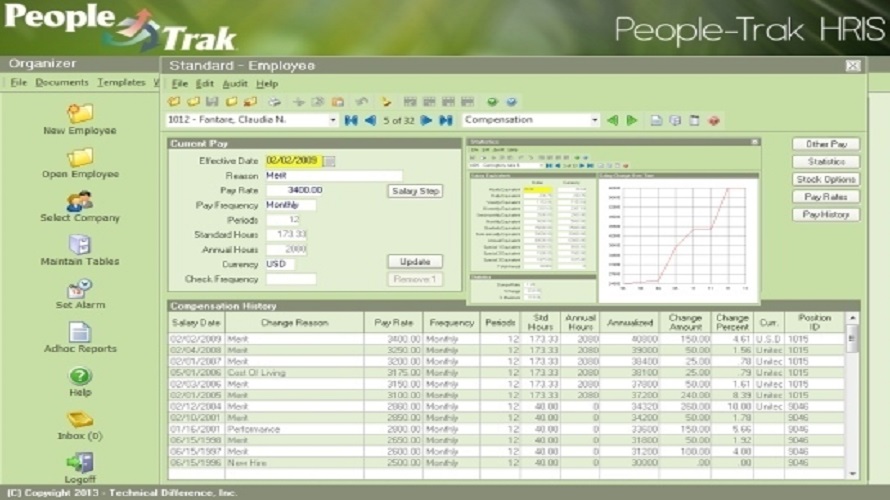Click the red icon after the screen selector
This screenshot has width=890, height=500.
(714, 120)
